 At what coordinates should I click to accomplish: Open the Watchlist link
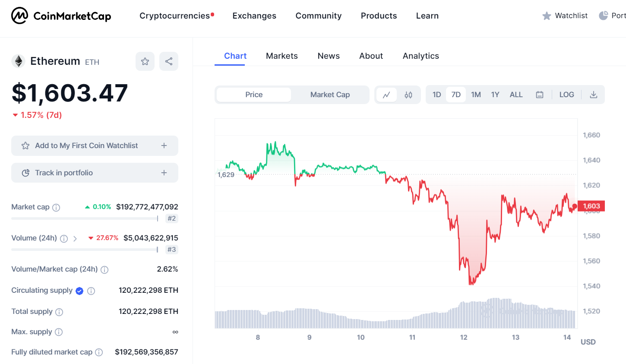point(565,16)
